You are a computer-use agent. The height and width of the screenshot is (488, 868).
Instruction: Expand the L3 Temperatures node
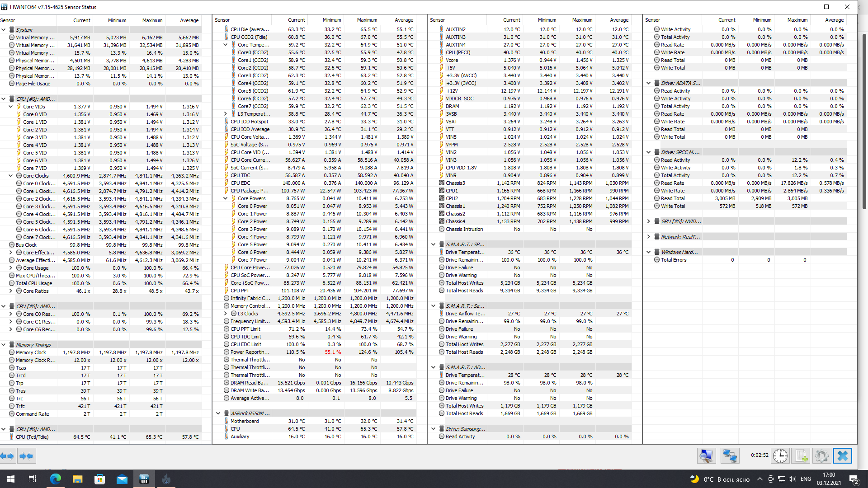226,114
